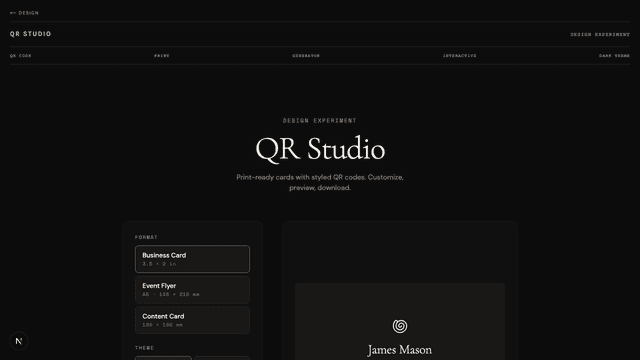Screen dimensions: 640x360
Task: Click the business card preview thumbnail
Action: 400,322
